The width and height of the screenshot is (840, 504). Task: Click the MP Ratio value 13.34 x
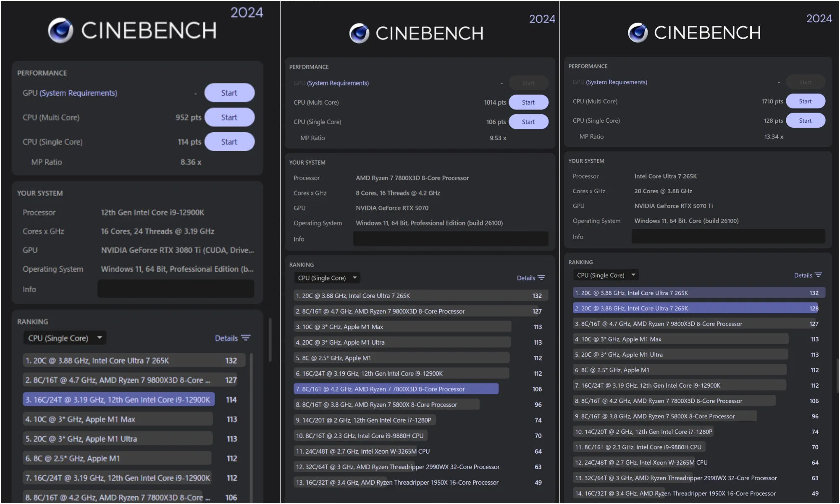[774, 136]
